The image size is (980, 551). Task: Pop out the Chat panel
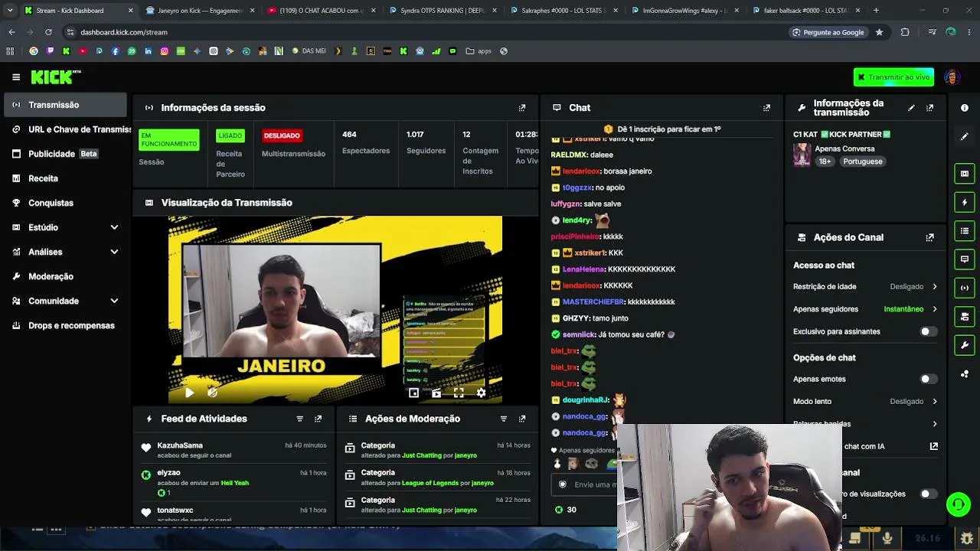[766, 108]
